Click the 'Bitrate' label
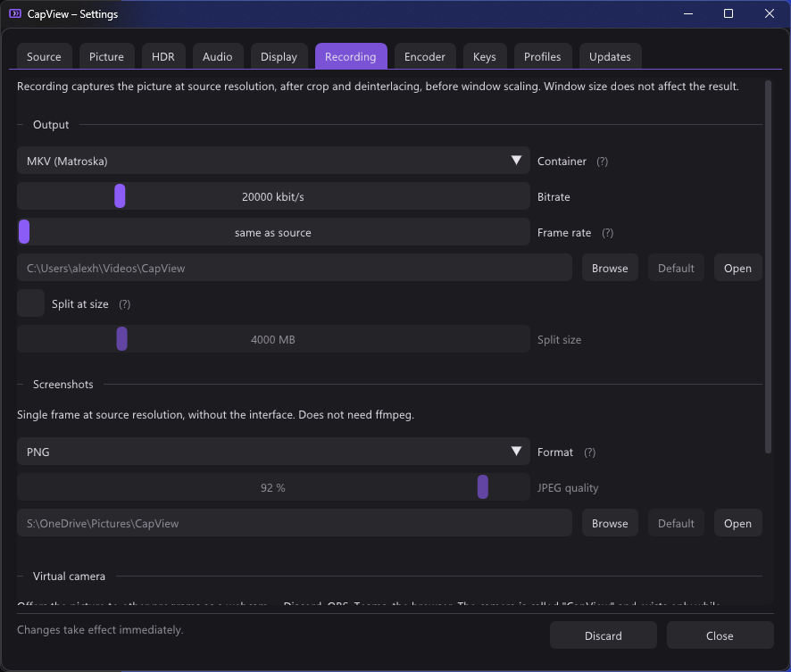 (554, 197)
